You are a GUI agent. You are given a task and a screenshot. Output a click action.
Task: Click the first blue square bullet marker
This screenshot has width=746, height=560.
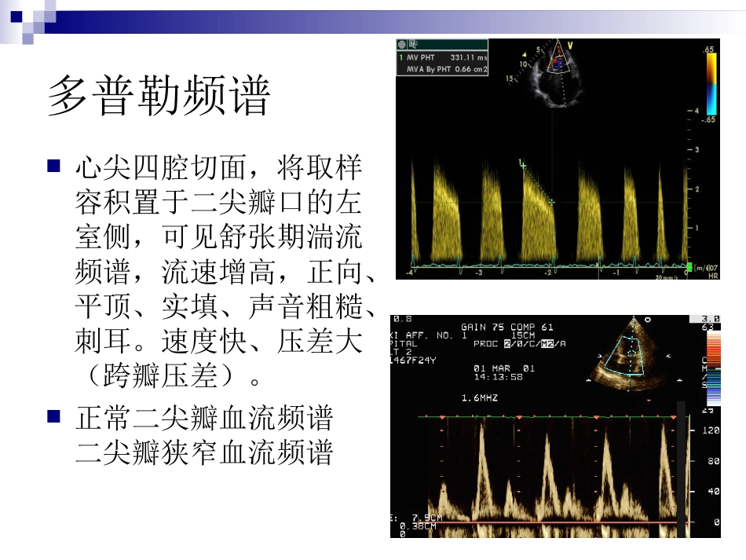(x=53, y=166)
